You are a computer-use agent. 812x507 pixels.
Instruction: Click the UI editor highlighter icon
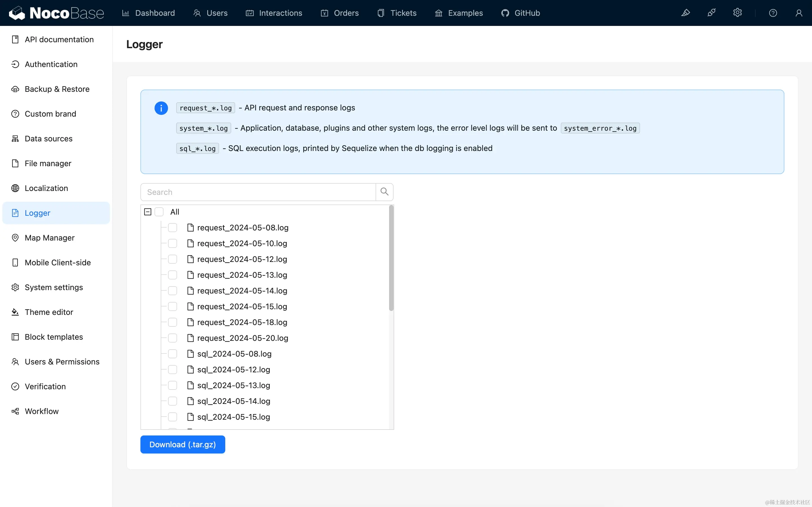685,13
